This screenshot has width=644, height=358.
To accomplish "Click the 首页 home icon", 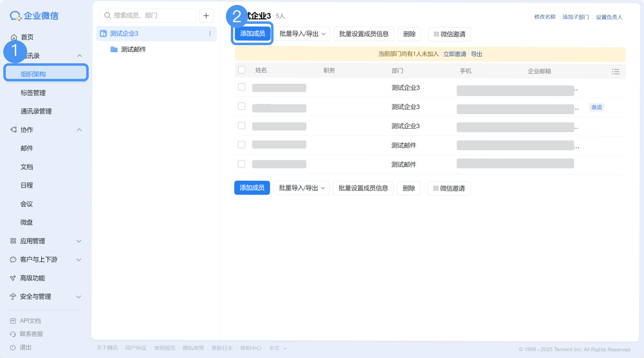I will point(14,37).
